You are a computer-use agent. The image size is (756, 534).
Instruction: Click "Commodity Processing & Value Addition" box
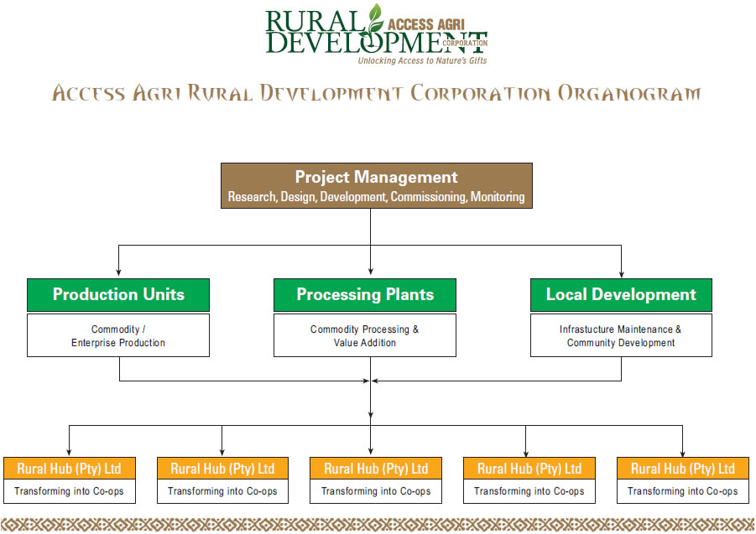click(x=365, y=335)
